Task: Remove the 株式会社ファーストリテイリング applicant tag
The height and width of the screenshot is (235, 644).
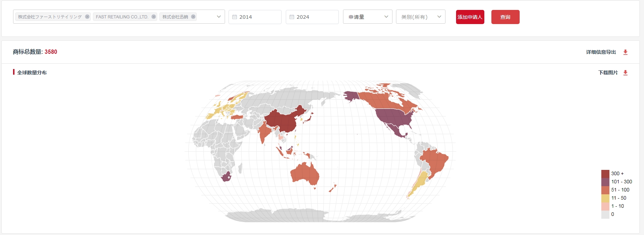Action: [87, 17]
